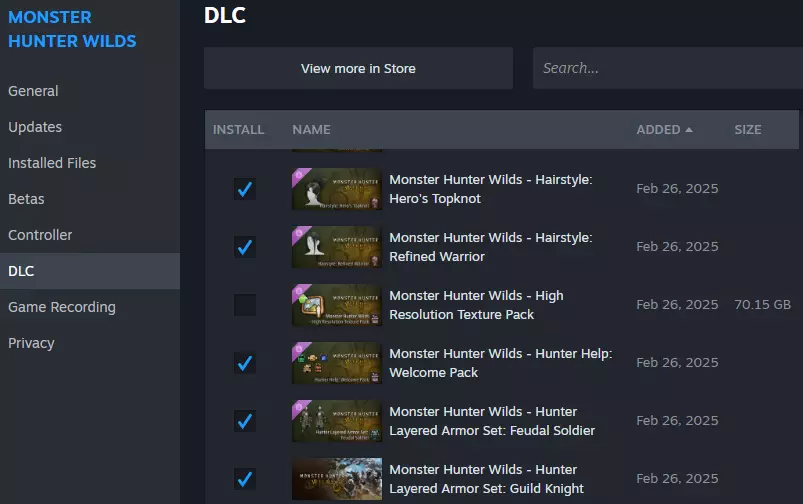Select Layered Armor Set: Feudal Soldier name
The height and width of the screenshot is (504, 803).
[492, 421]
